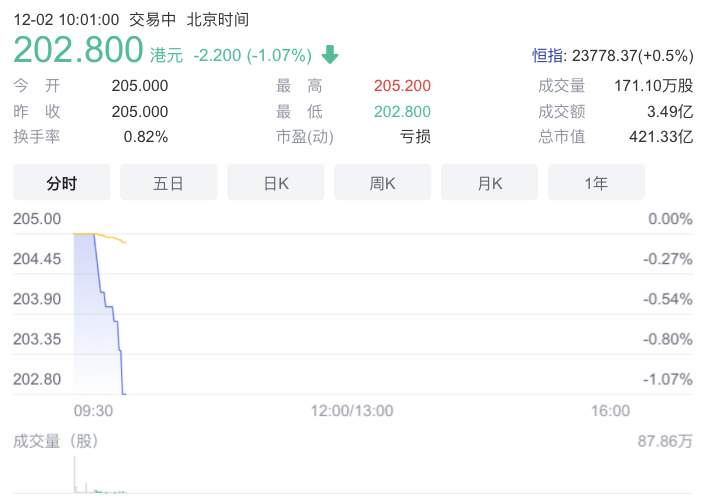Image resolution: width=705 pixels, height=500 pixels.
Task: Switch to the 五日 tab
Action: (168, 183)
